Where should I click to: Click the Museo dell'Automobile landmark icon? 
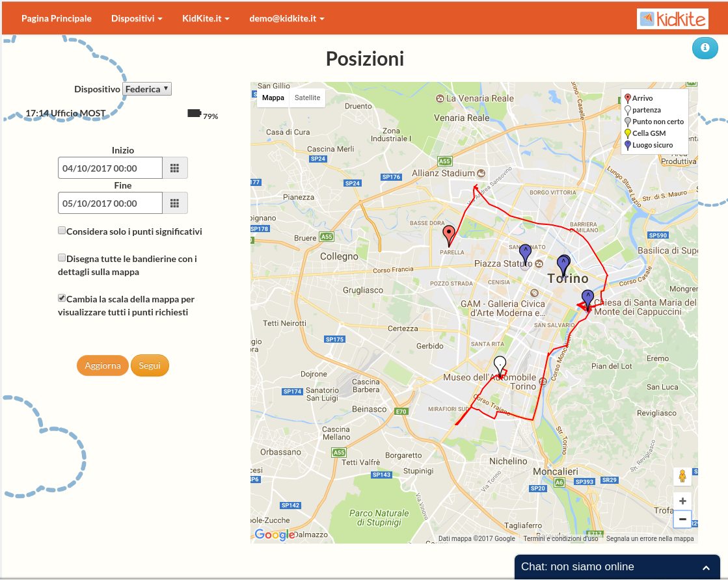[x=543, y=382]
